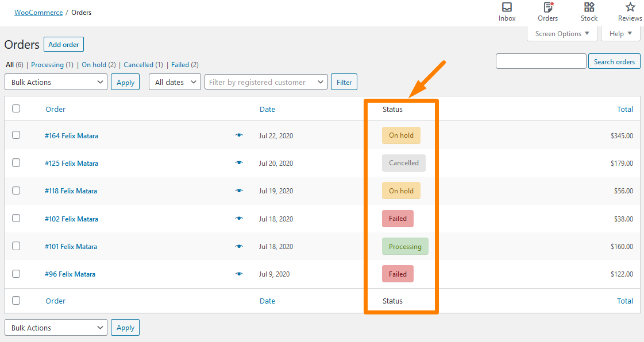Image resolution: width=644 pixels, height=342 pixels.
Task: Tick the select-all checkbox in table header
Action: [16, 108]
